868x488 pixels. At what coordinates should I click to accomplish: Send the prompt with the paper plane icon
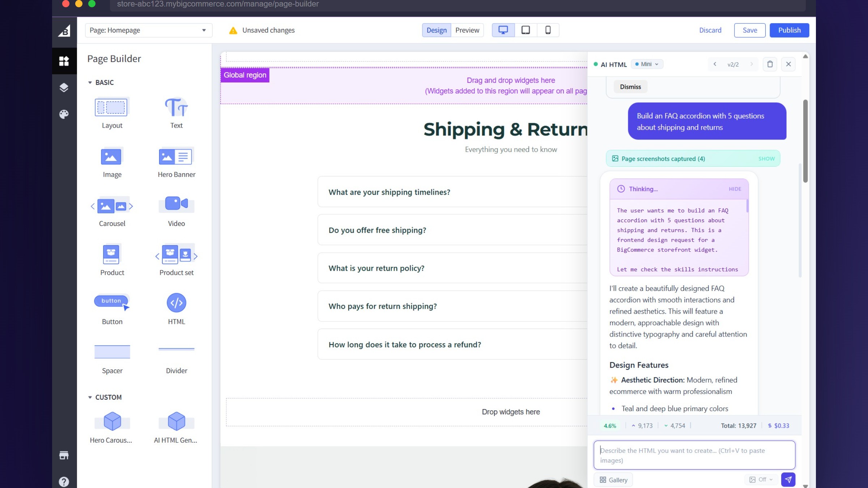coord(788,479)
